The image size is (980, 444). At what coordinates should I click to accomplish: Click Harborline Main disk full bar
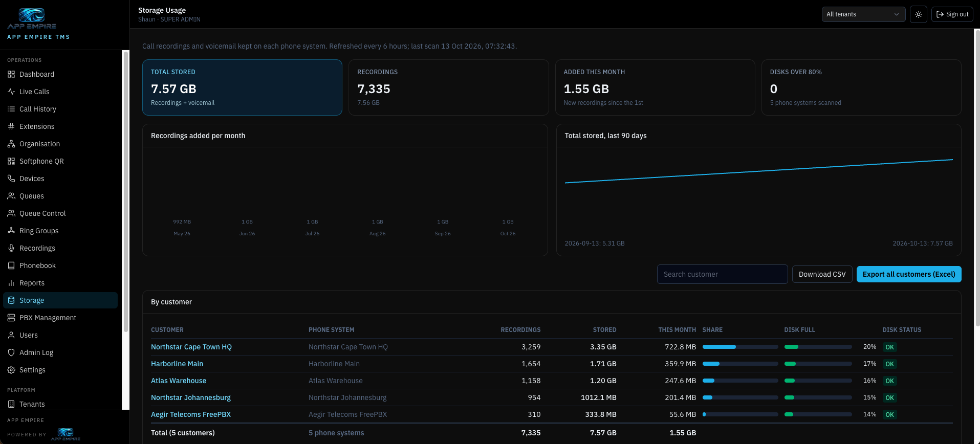(818, 364)
